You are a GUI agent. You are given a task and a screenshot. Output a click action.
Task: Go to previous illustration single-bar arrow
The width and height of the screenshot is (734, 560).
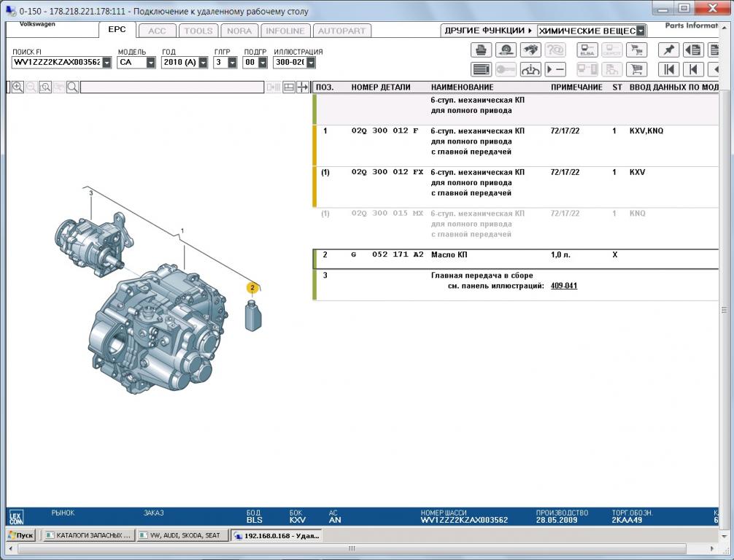(x=693, y=70)
